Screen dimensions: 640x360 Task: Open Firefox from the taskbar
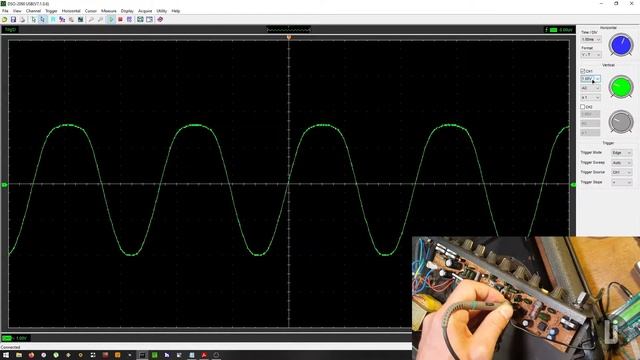[31, 355]
